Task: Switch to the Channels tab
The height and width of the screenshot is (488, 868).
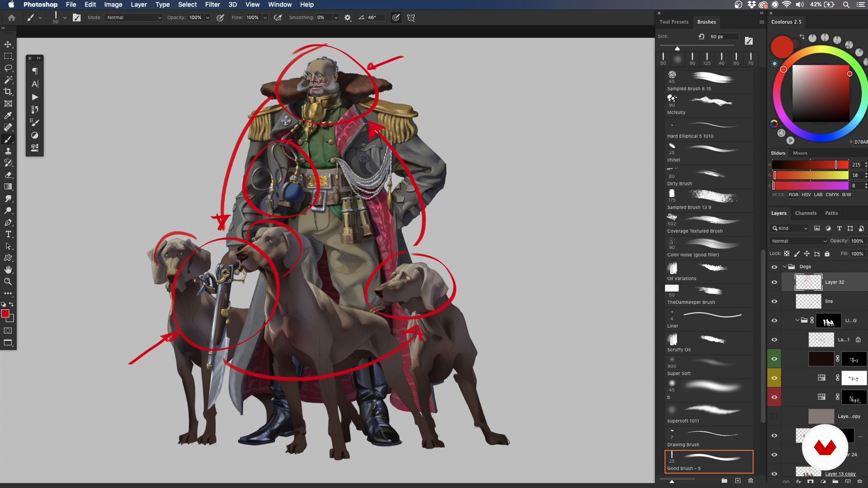Action: pos(806,213)
